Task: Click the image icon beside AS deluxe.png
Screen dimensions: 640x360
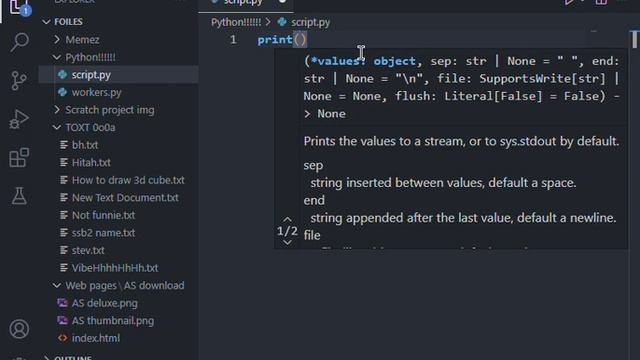Action: coord(62,303)
